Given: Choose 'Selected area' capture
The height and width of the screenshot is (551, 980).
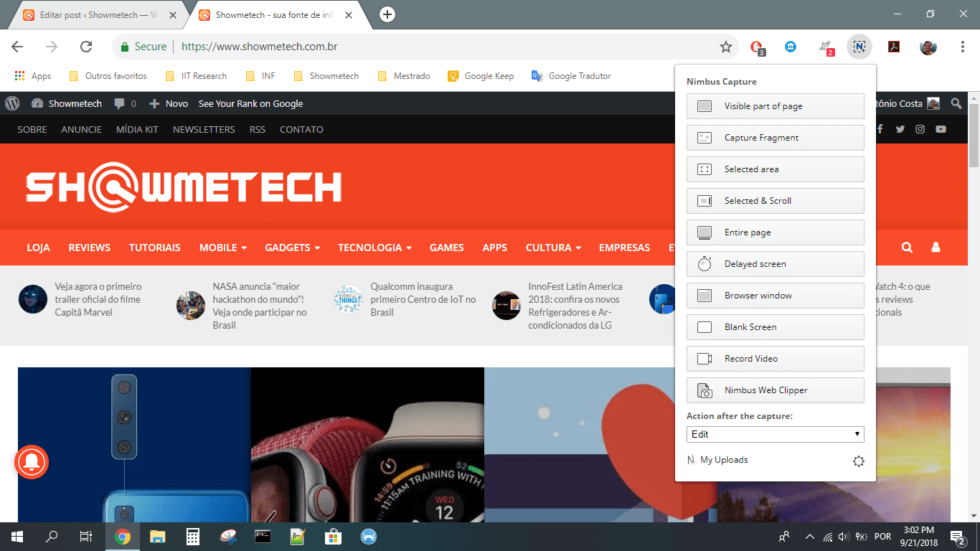Looking at the screenshot, I should pyautogui.click(x=776, y=169).
